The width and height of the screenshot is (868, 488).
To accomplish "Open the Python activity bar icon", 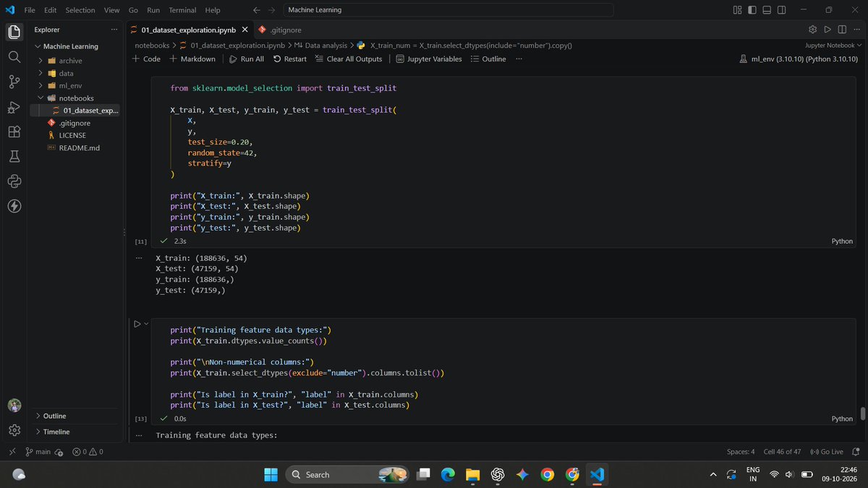I will tap(14, 181).
